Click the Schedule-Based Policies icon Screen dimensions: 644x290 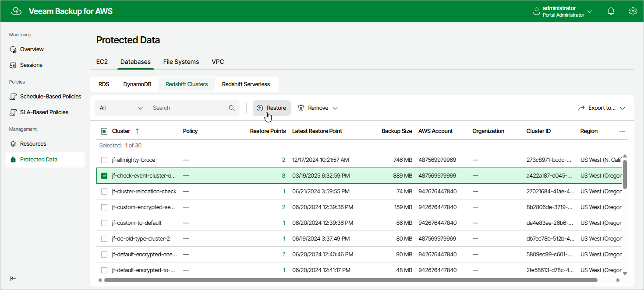click(14, 97)
